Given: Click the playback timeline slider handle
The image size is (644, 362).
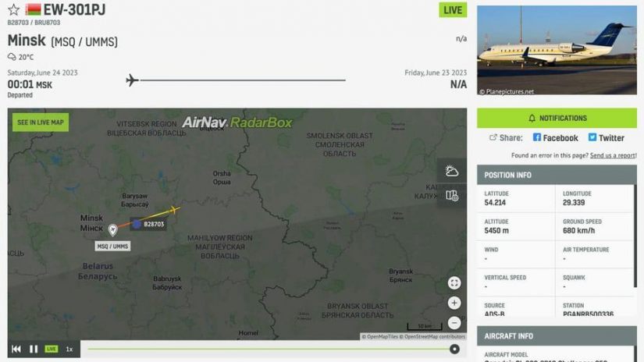Looking at the screenshot, I should click(454, 349).
